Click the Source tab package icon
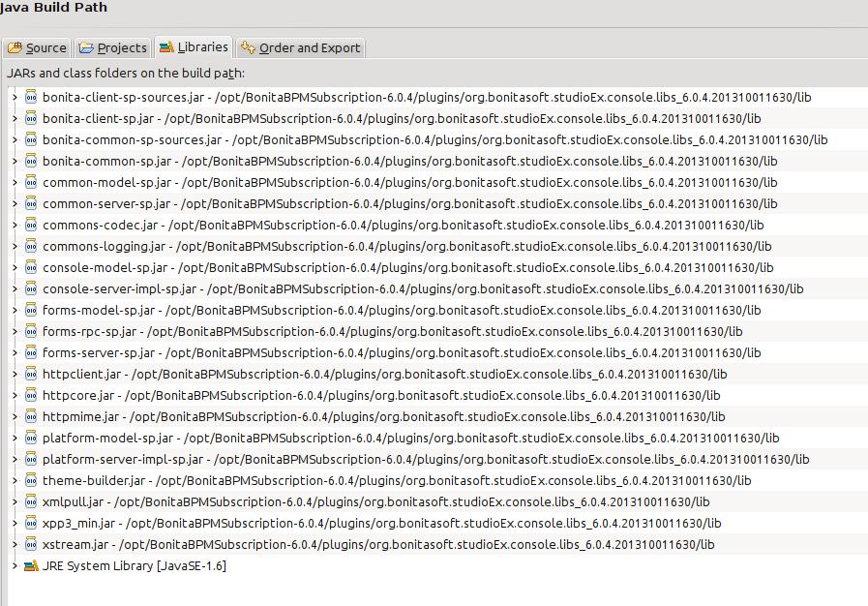 coord(15,47)
